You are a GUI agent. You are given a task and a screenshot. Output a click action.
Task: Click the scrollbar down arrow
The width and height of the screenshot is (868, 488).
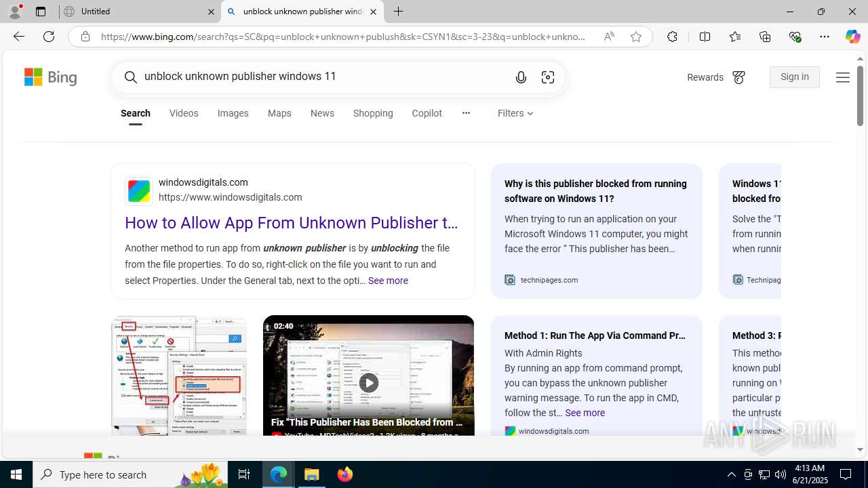coord(860,449)
